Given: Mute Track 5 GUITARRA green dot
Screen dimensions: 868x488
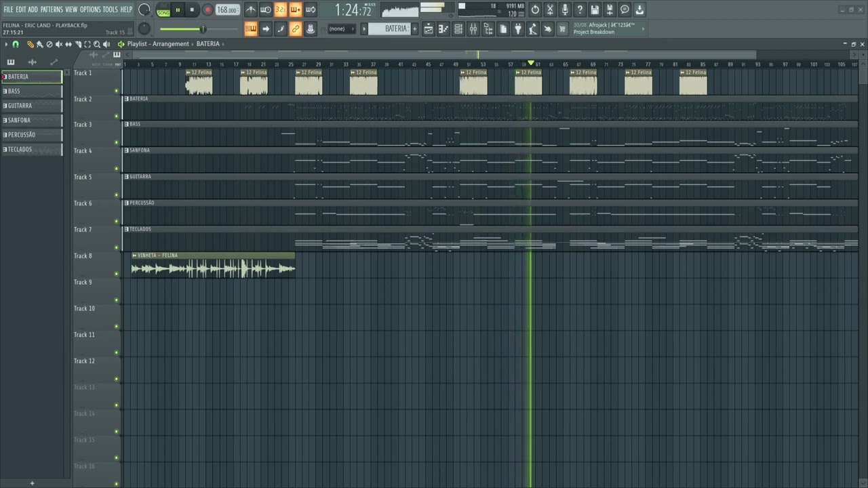Looking at the screenshot, I should pyautogui.click(x=117, y=195).
